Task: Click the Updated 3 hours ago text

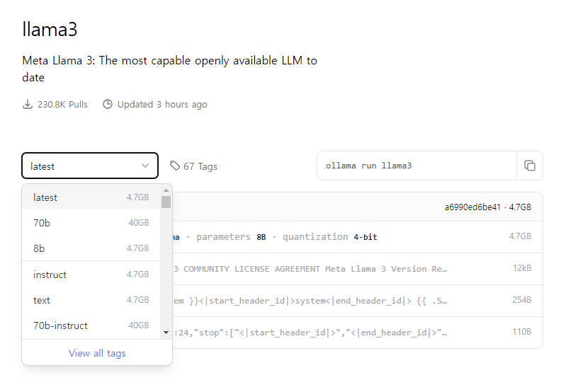Action: pos(162,105)
